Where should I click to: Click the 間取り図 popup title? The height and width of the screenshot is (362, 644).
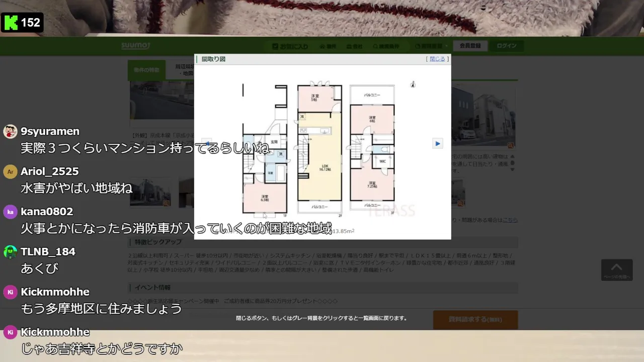pyautogui.click(x=213, y=59)
